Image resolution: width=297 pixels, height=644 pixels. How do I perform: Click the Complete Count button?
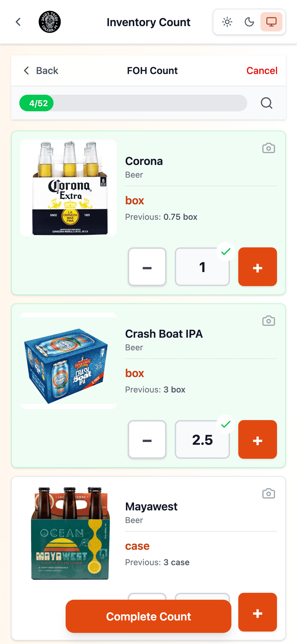tap(148, 616)
